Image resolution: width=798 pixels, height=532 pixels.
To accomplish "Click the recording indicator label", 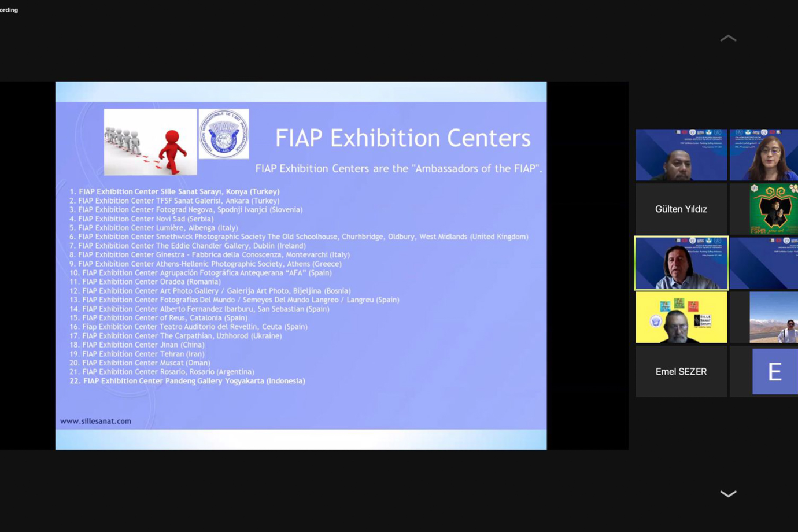I will click(x=9, y=10).
